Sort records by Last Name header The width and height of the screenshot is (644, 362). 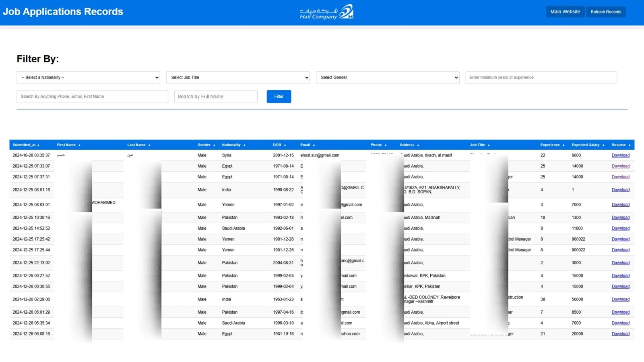click(x=138, y=145)
